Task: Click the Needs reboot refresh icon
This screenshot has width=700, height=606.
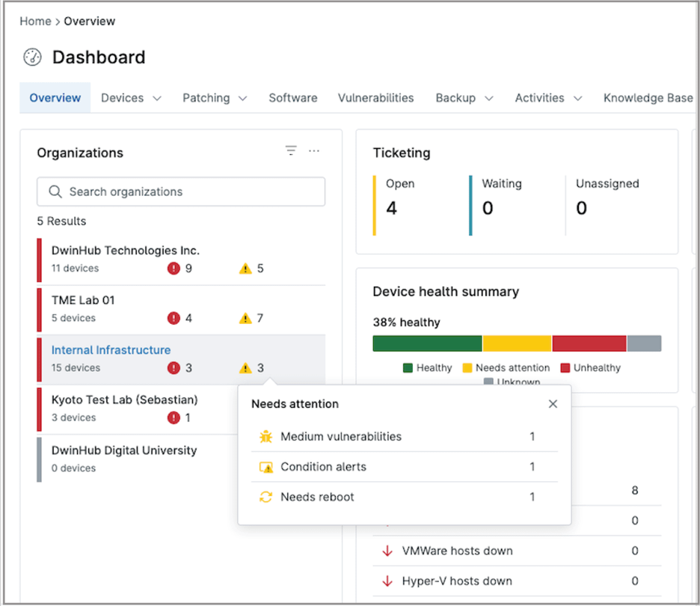Action: [265, 497]
